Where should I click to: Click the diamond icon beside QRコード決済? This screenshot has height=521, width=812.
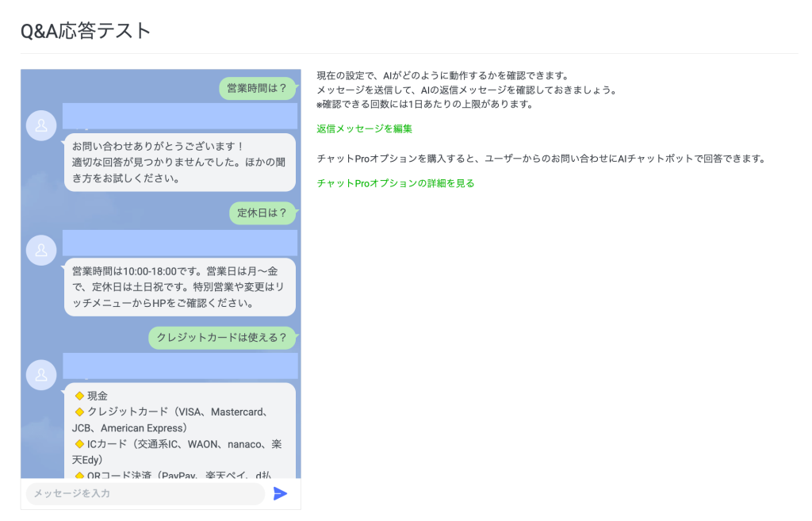click(x=79, y=477)
